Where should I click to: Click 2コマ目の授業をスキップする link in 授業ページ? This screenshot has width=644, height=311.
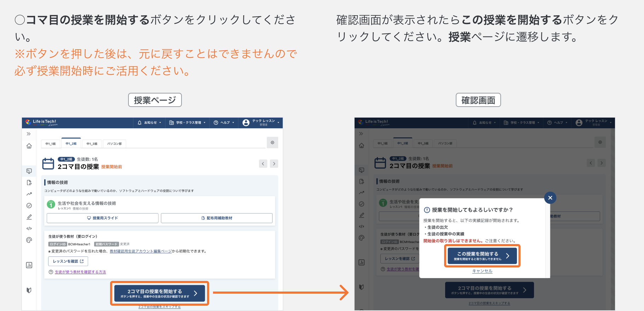tap(160, 307)
